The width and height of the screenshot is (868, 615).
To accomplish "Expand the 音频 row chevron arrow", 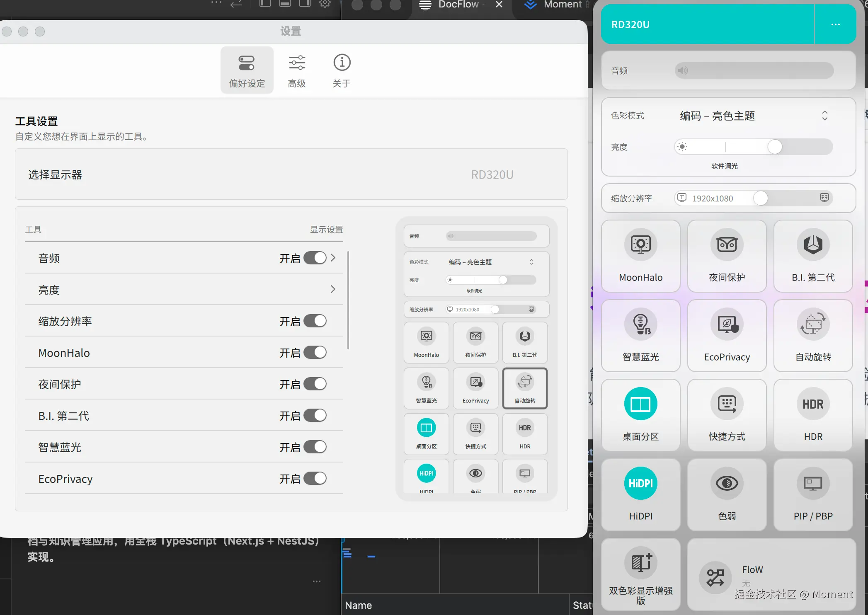I will [x=333, y=258].
